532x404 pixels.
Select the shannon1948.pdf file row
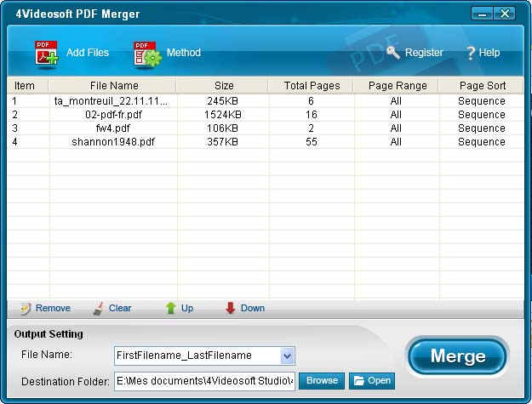(x=112, y=142)
